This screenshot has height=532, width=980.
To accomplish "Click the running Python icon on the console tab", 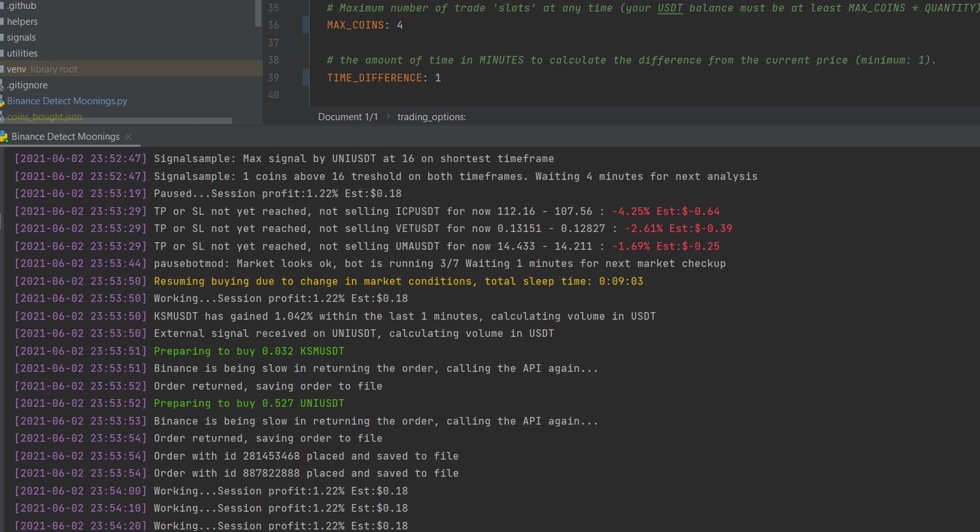I will [x=5, y=136].
